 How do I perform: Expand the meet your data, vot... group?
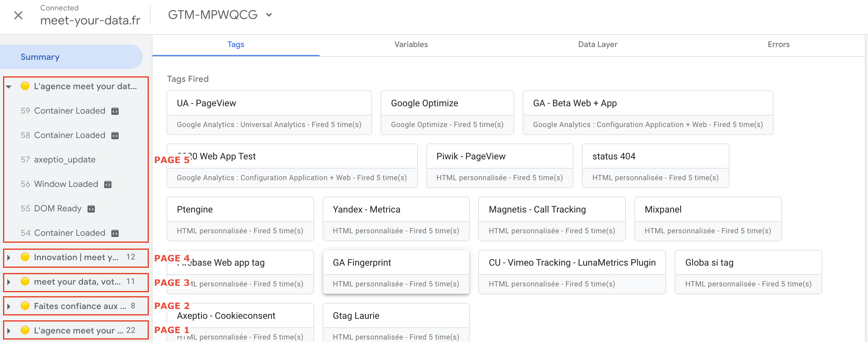pos(9,282)
